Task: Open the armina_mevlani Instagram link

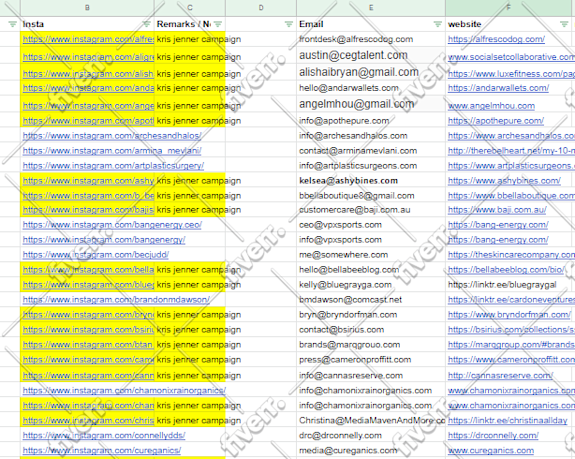Action: [x=112, y=151]
